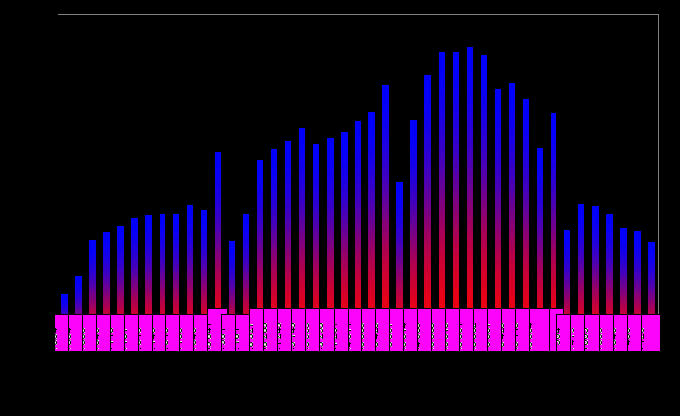This screenshot has height=416, width=680.
Task: Click the extra-wide magenta label box near the right drop
Action: (539, 330)
